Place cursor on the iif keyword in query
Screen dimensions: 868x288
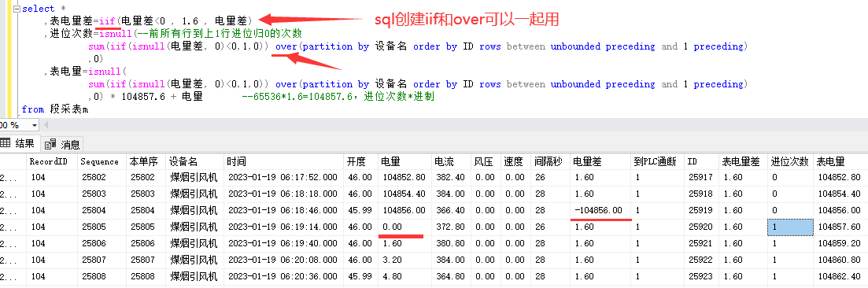coord(107,21)
